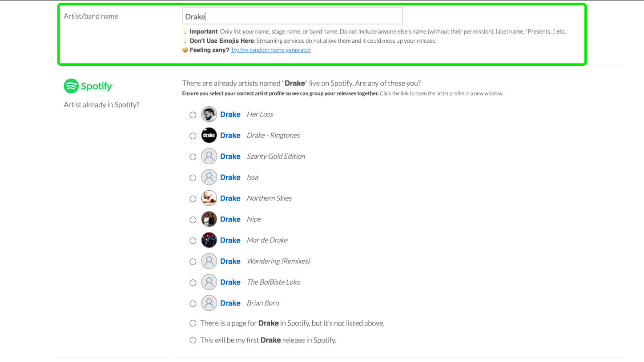
Task: Select the radio button for Drake Her Loss
Action: [193, 115]
